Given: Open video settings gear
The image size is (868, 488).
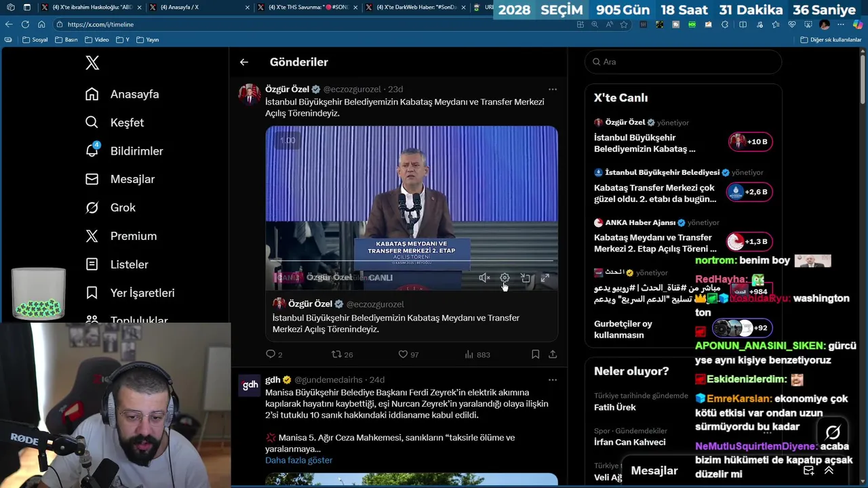Looking at the screenshot, I should click(505, 278).
